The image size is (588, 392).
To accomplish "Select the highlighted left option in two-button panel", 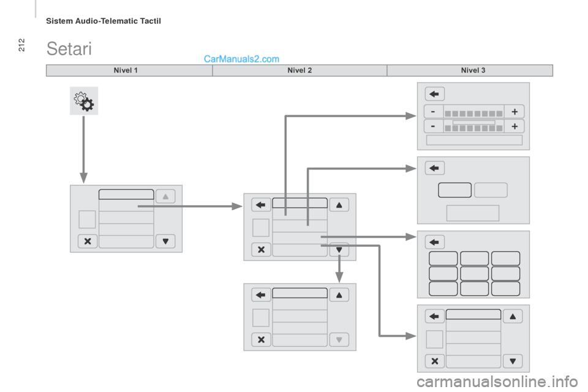I will [x=455, y=190].
